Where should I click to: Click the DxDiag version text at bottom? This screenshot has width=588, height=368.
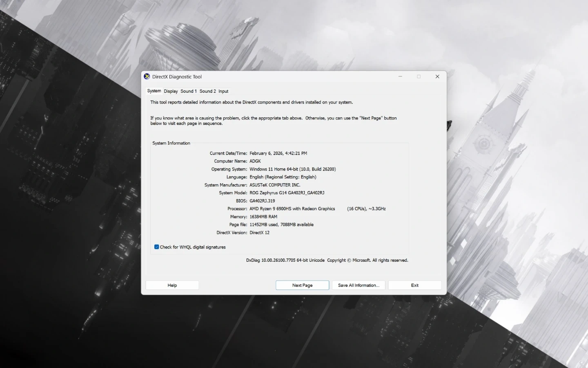[285, 260]
